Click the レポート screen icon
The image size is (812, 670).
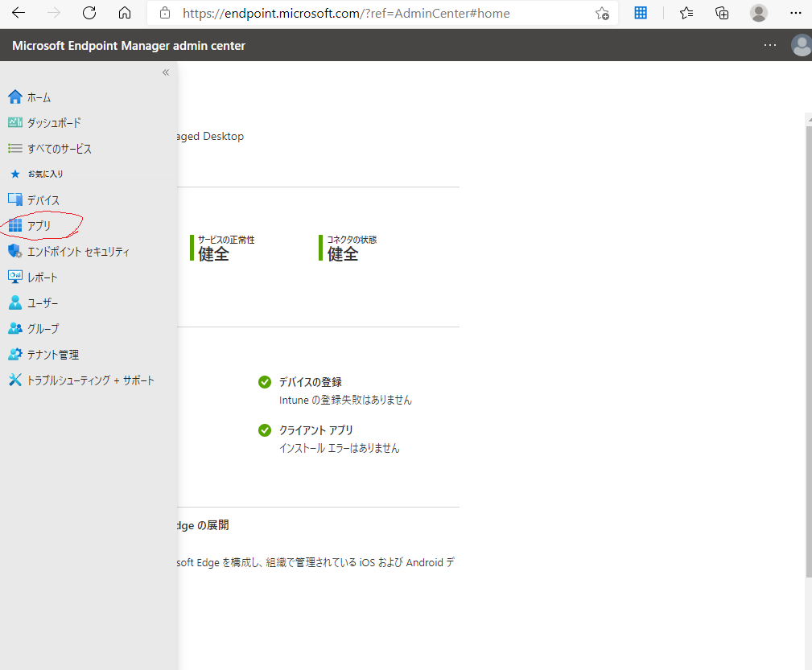(15, 277)
